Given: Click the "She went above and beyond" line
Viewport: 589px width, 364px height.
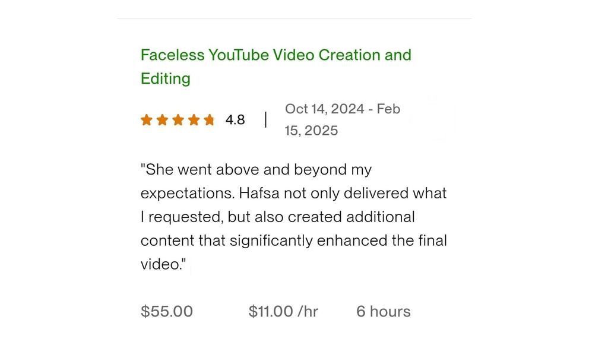Looking at the screenshot, I should pyautogui.click(x=256, y=170).
